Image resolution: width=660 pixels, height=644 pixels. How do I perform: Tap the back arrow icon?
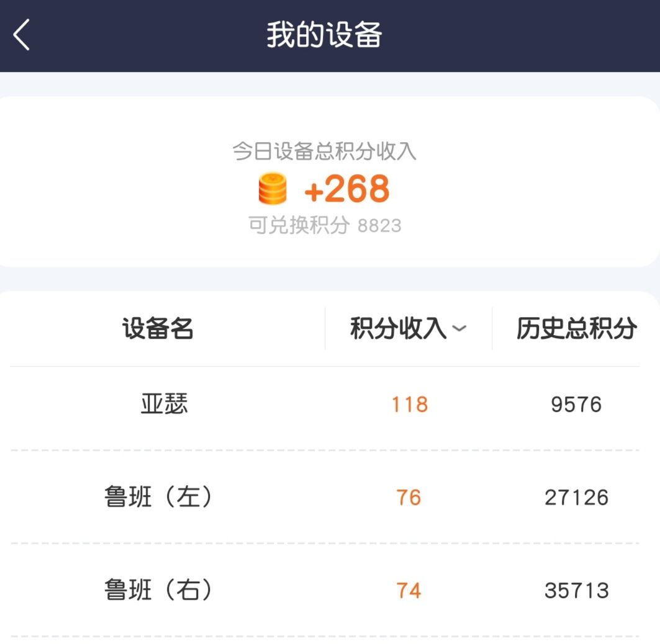point(22,35)
